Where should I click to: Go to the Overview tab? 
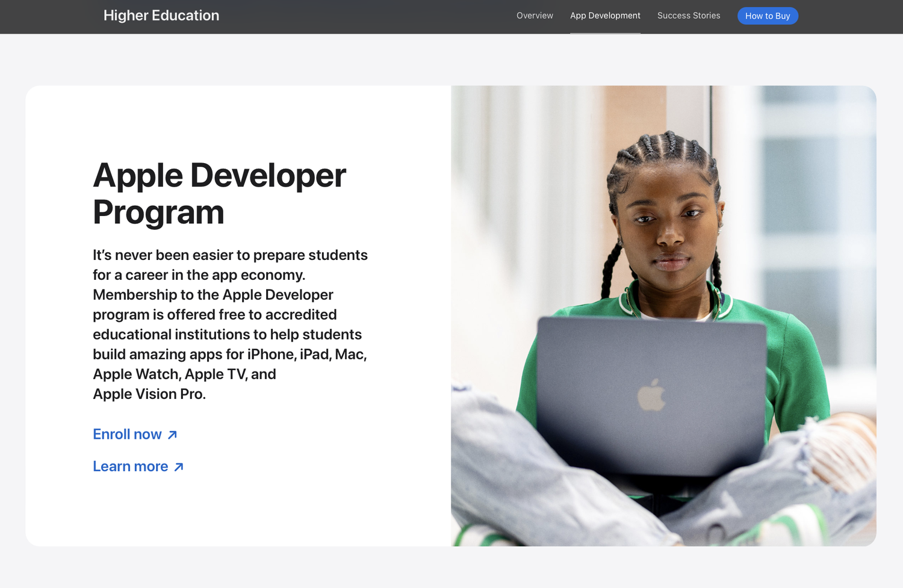click(x=535, y=16)
